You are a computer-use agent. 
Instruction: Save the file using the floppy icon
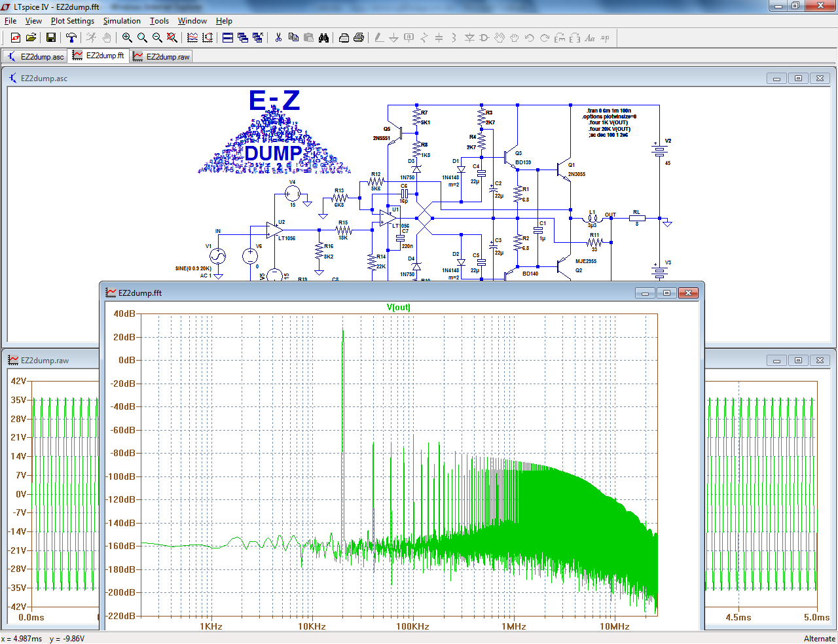[51, 38]
